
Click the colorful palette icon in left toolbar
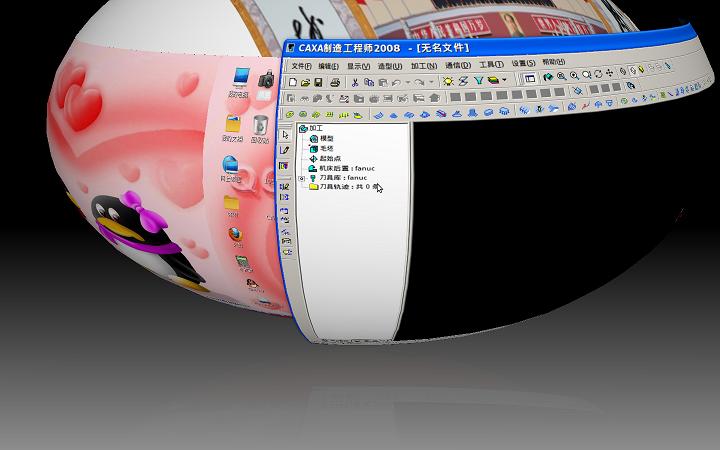tap(284, 166)
